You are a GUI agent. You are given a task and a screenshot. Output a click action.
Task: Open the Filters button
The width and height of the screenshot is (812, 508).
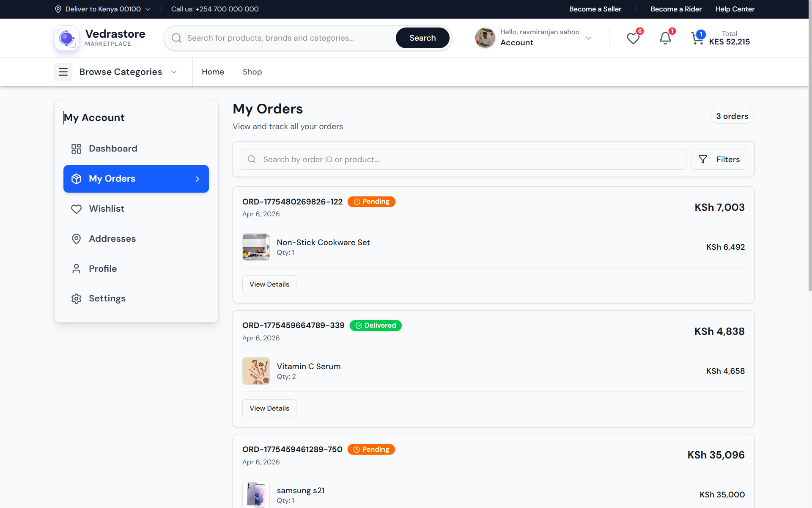pyautogui.click(x=719, y=160)
